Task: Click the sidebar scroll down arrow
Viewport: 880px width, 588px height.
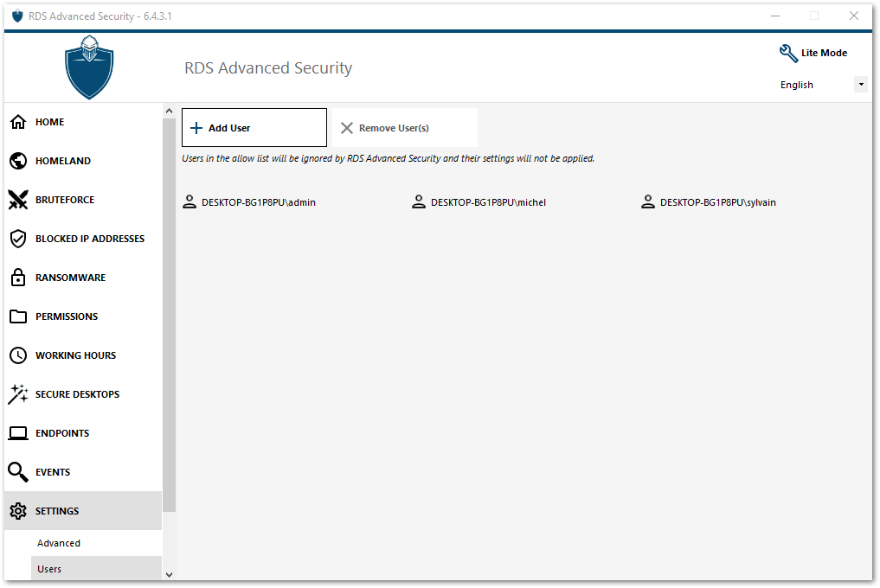Action: (169, 574)
